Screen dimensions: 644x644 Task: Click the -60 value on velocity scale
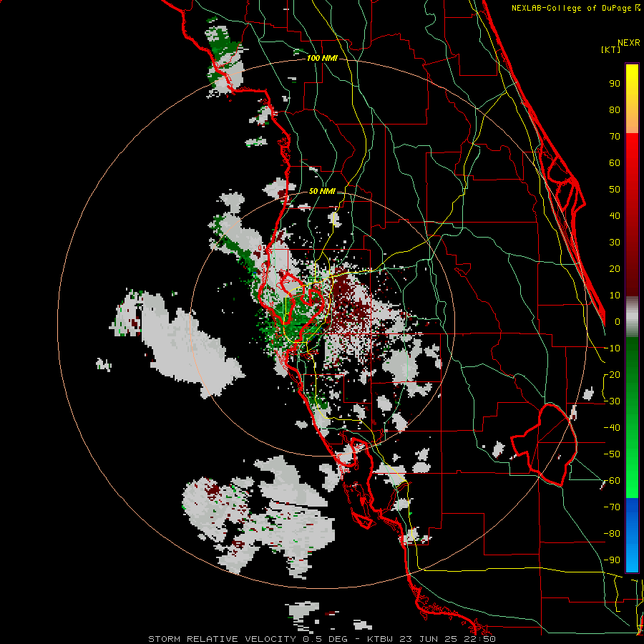click(612, 481)
